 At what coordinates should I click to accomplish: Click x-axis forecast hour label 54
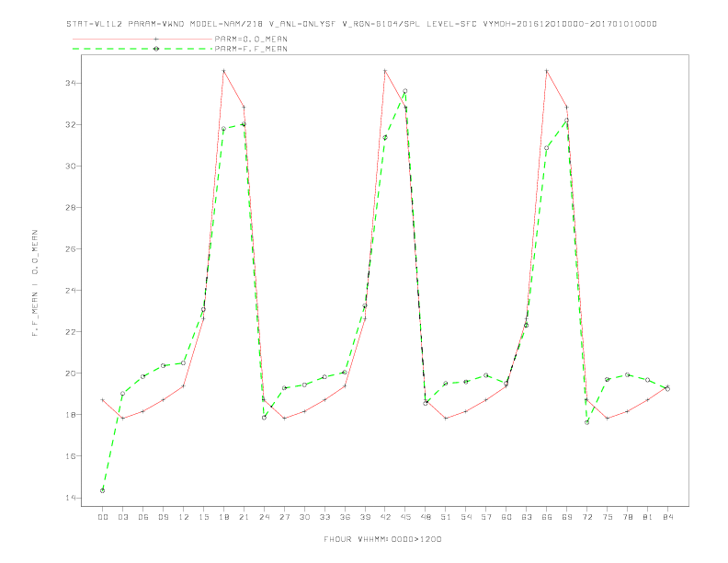click(466, 517)
